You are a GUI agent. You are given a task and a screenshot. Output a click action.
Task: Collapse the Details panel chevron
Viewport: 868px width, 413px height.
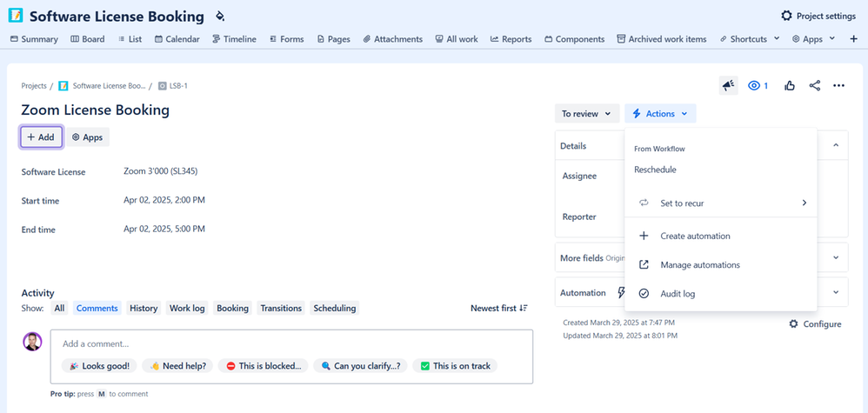[x=836, y=145]
